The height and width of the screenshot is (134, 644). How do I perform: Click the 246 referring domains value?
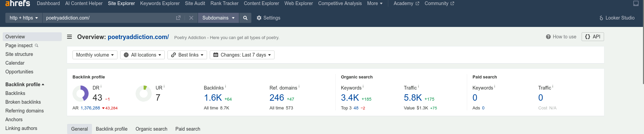(277, 98)
